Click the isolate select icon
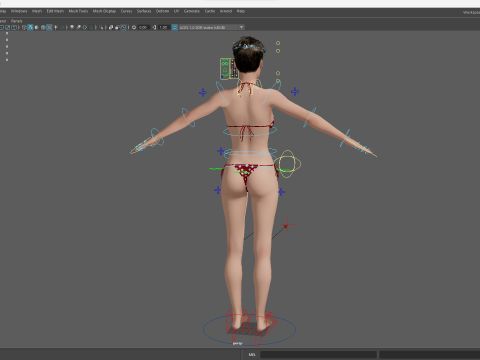The image size is (480, 360). click(101, 27)
